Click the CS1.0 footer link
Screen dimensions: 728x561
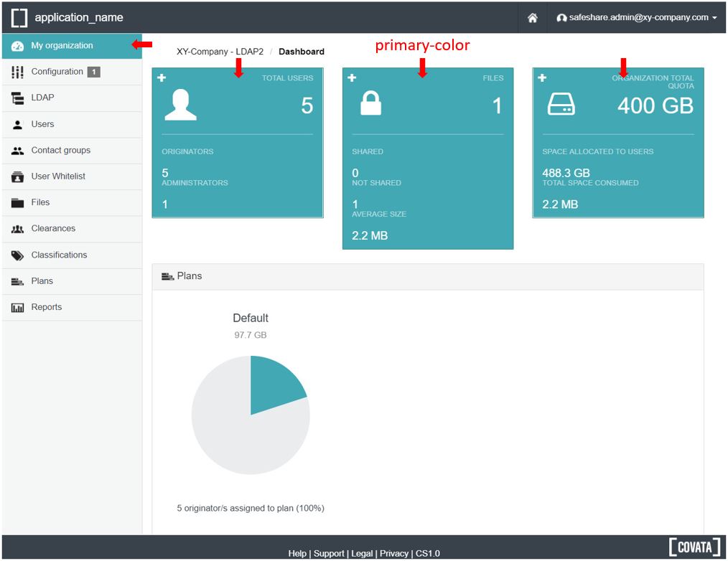click(x=428, y=553)
